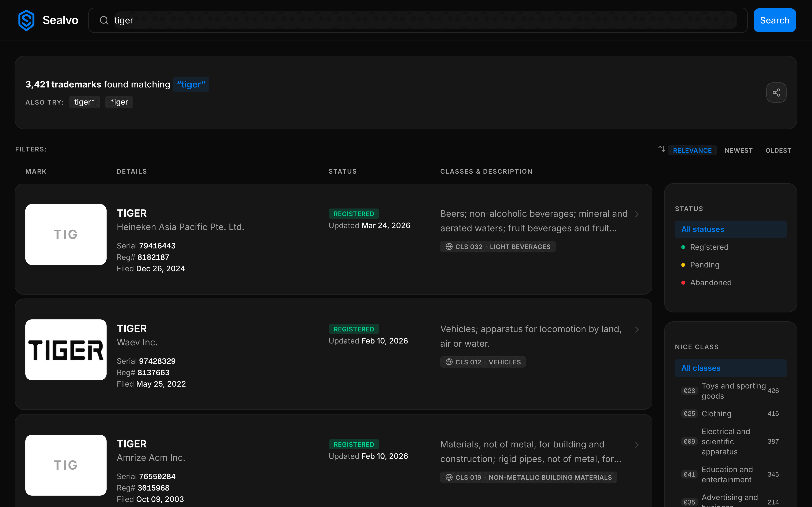The width and height of the screenshot is (812, 507).
Task: Click the share results icon button
Action: [776, 93]
